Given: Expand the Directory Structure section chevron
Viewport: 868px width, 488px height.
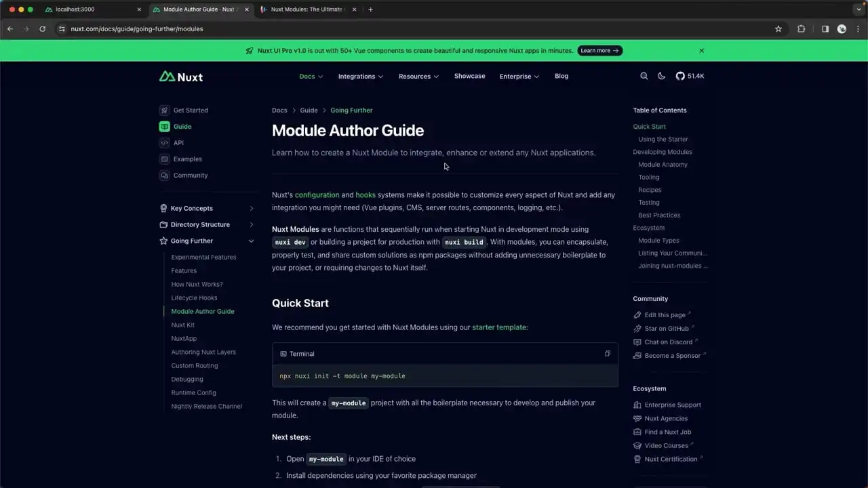Looking at the screenshot, I should [x=252, y=224].
